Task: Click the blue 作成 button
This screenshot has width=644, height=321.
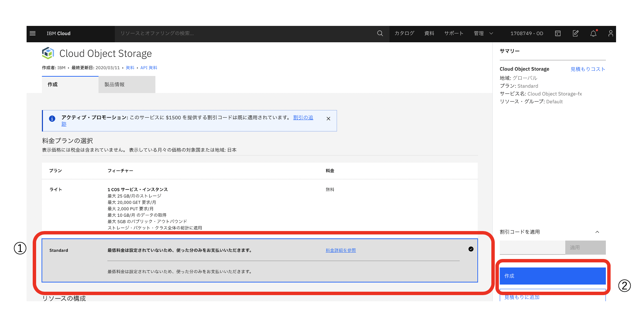Action: coord(553,276)
